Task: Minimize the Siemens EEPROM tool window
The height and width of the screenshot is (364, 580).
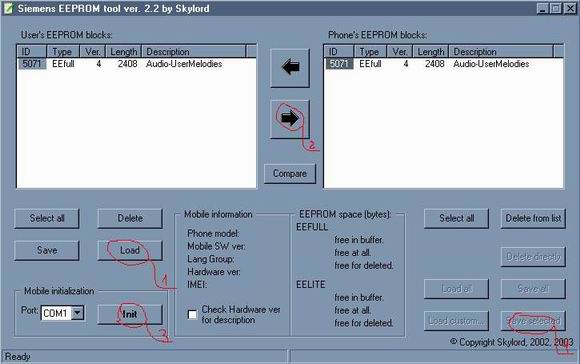Action: click(543, 8)
